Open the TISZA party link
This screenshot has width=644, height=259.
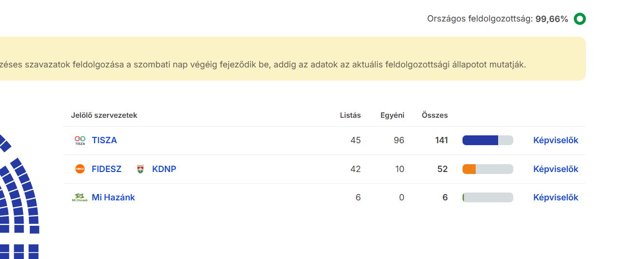pyautogui.click(x=104, y=140)
